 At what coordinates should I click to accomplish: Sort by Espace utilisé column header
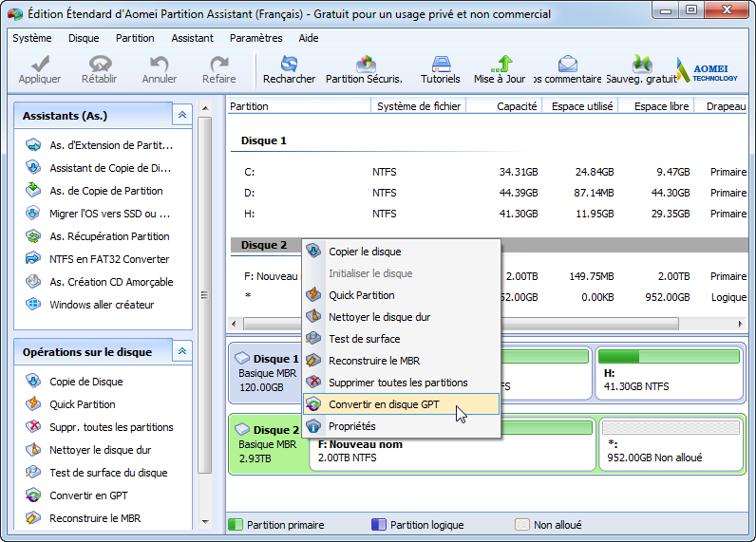tap(581, 106)
